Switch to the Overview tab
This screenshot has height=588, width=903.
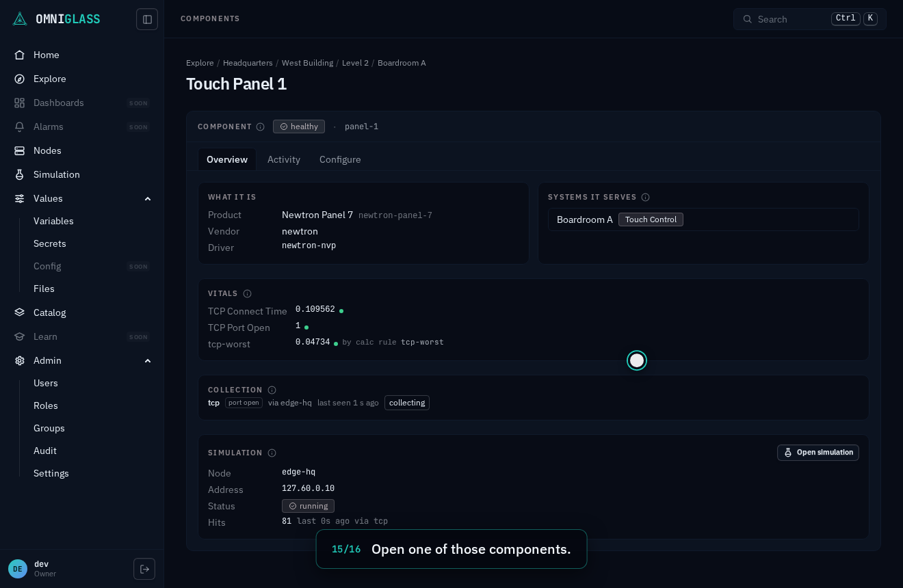pyautogui.click(x=227, y=159)
